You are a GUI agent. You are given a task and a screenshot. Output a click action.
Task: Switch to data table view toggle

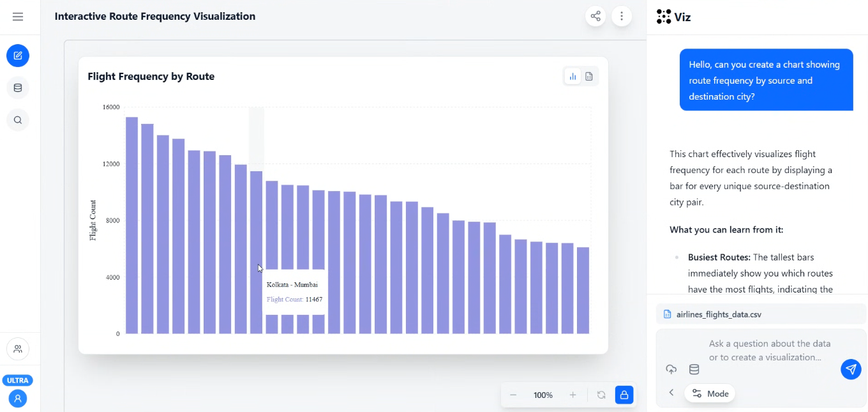589,77
